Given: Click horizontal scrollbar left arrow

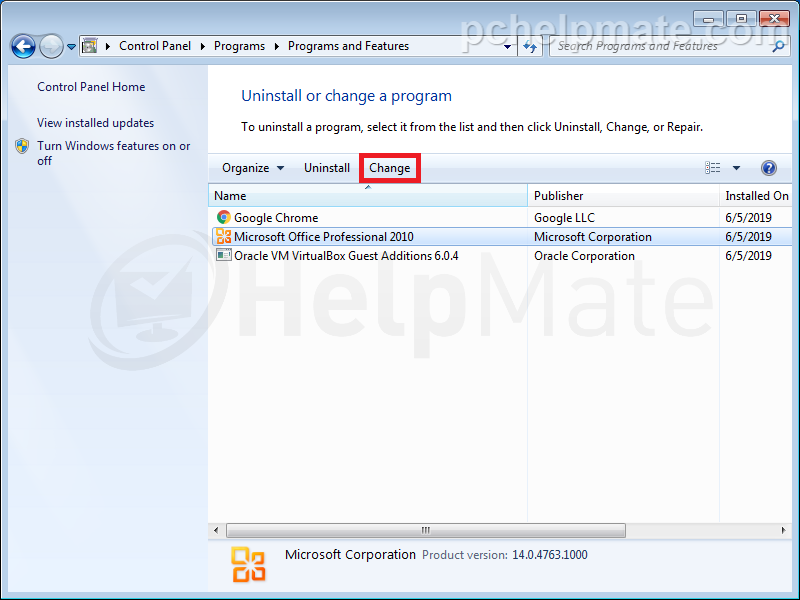Looking at the screenshot, I should 216,530.
